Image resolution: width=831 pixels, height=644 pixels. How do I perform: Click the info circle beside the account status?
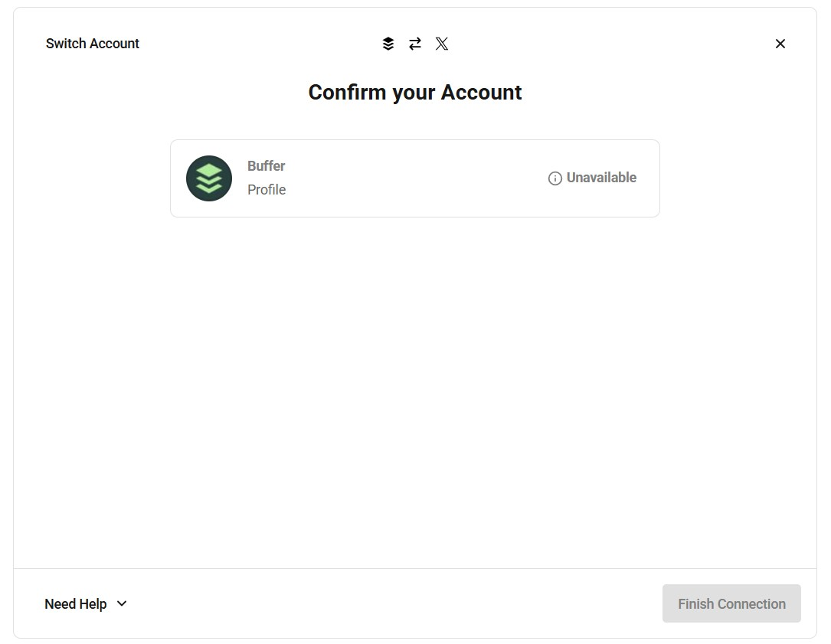pyautogui.click(x=554, y=178)
